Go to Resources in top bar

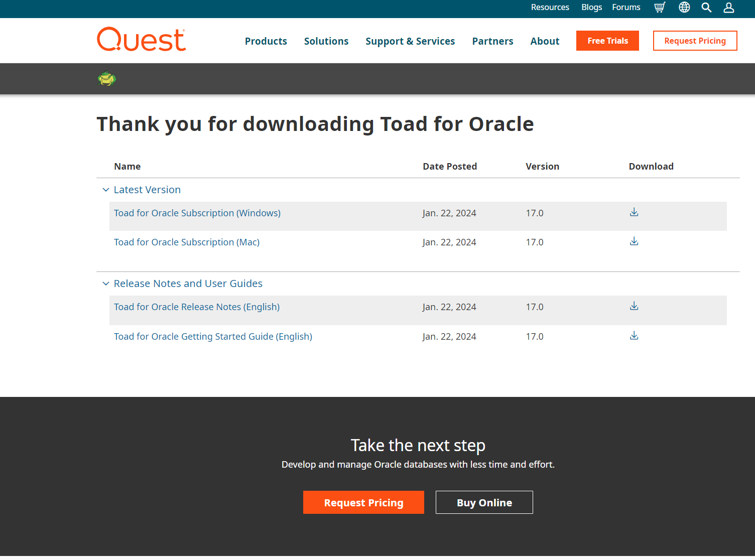click(x=550, y=7)
